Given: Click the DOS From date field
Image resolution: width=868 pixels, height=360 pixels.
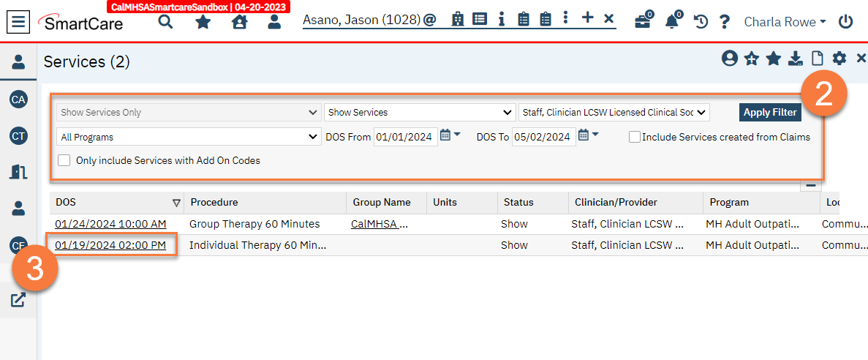Looking at the screenshot, I should pos(405,137).
